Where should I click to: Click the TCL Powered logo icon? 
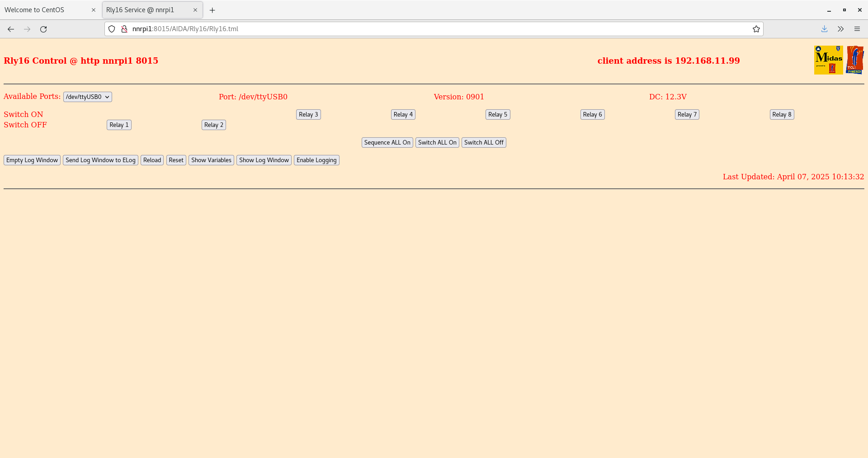[x=855, y=60]
